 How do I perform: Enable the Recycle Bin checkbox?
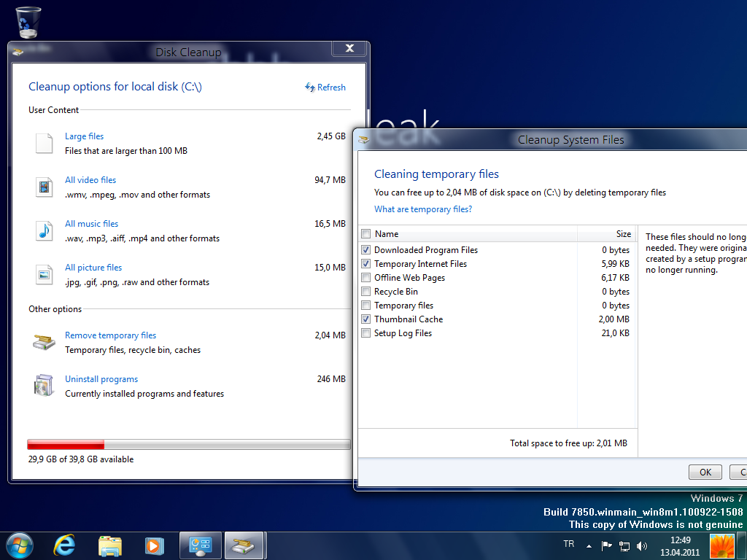pyautogui.click(x=366, y=291)
